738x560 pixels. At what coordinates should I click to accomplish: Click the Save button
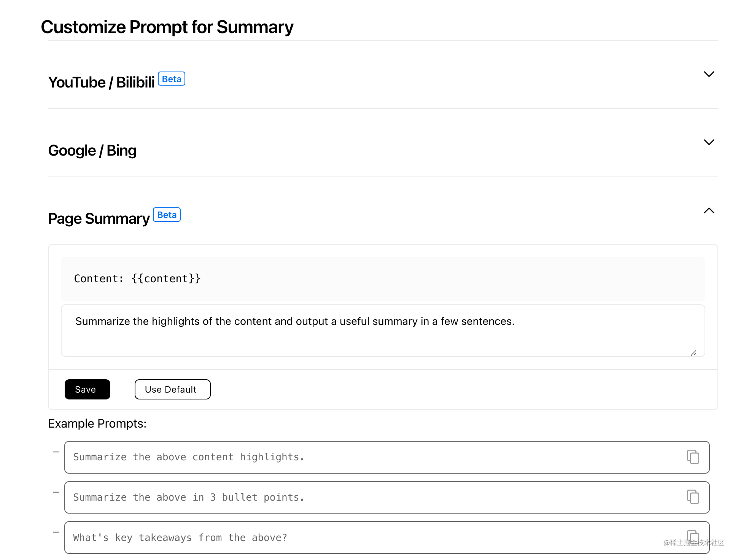(x=87, y=389)
